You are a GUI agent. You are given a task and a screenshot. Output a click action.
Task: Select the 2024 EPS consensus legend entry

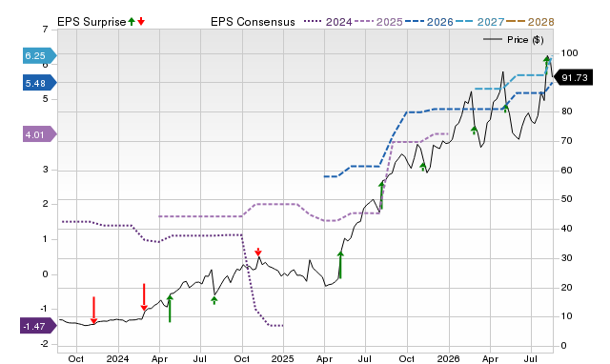(x=328, y=22)
